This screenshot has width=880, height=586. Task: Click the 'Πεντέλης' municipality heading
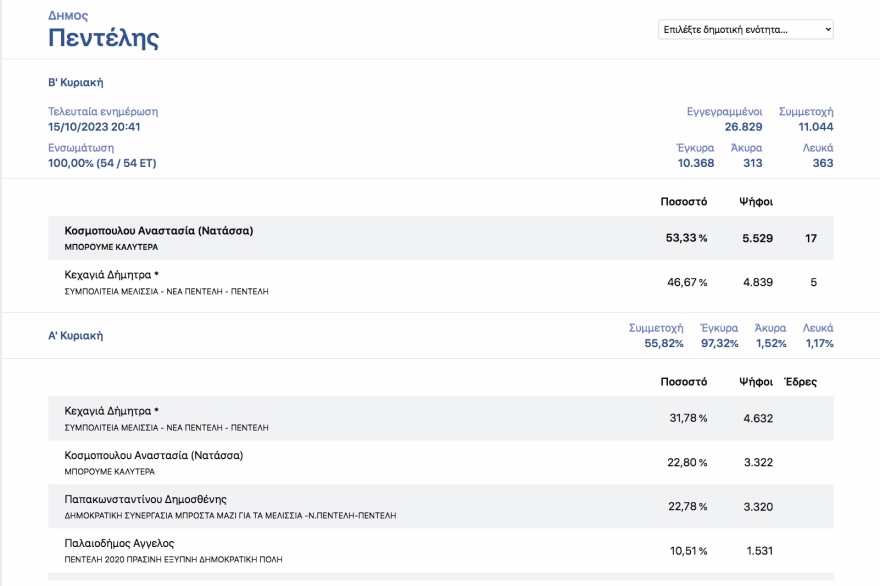(x=104, y=39)
